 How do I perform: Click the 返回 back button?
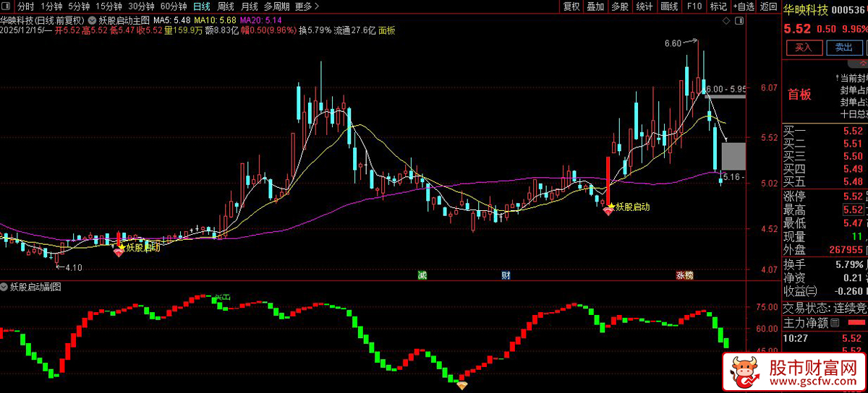[x=767, y=7]
